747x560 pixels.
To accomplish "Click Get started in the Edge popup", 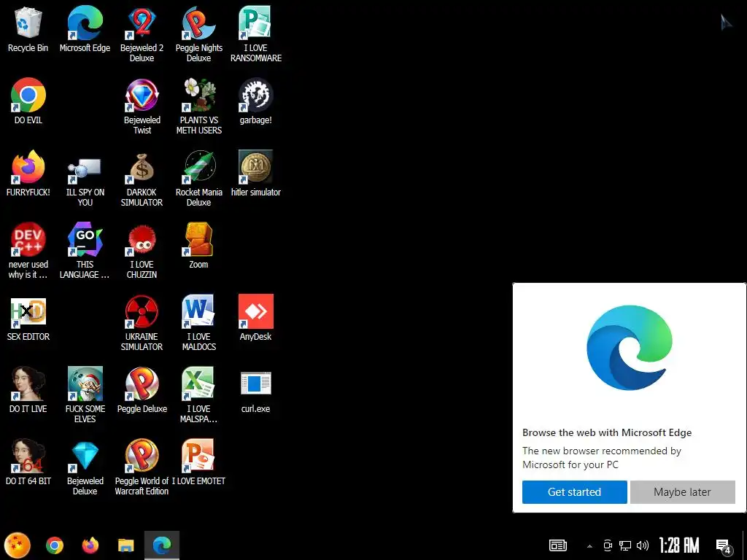I will coord(575,492).
